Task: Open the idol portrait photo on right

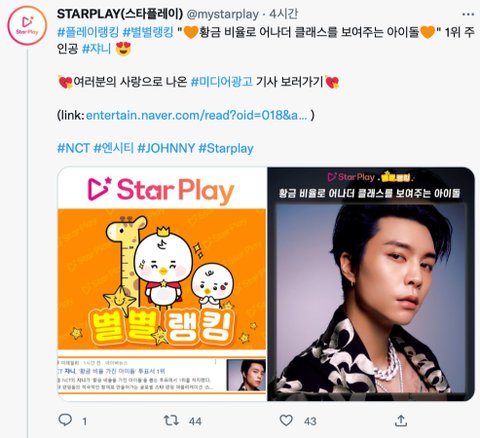Action: pos(371,284)
